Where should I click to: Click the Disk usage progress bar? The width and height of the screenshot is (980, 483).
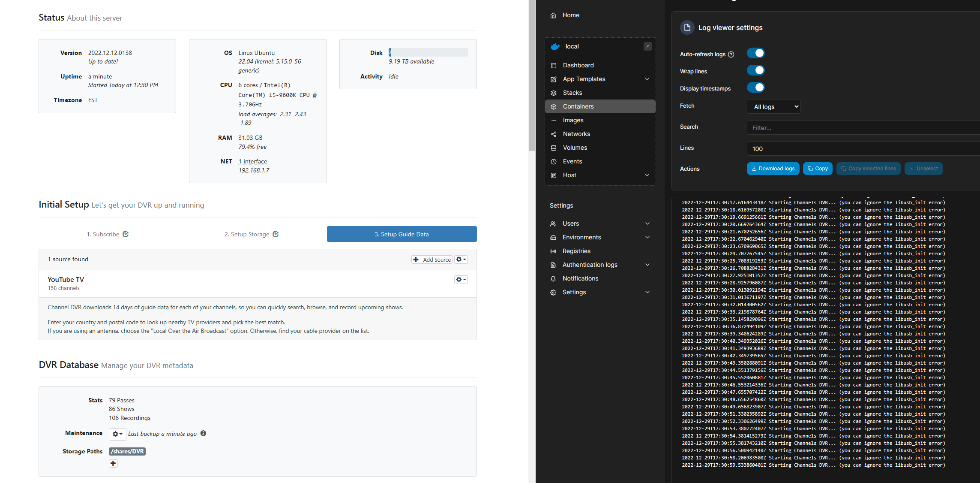(x=428, y=52)
